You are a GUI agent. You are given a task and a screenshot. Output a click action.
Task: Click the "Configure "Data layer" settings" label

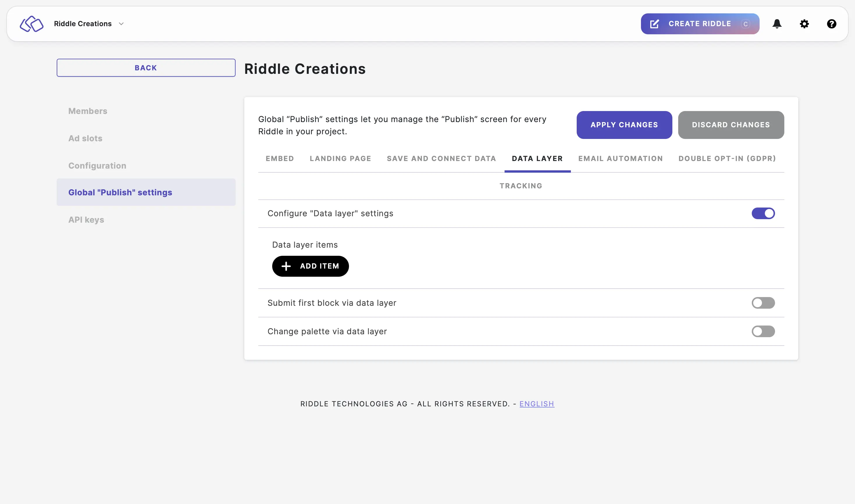tap(330, 213)
